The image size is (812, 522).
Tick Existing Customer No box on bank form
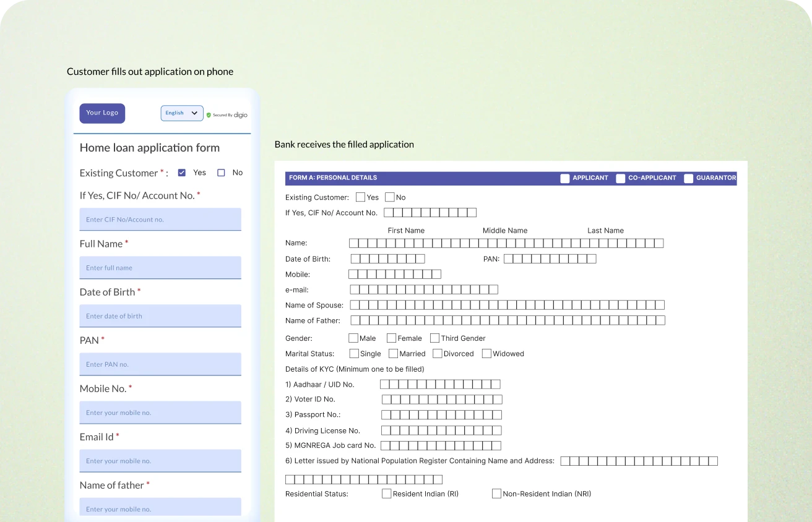(x=389, y=197)
